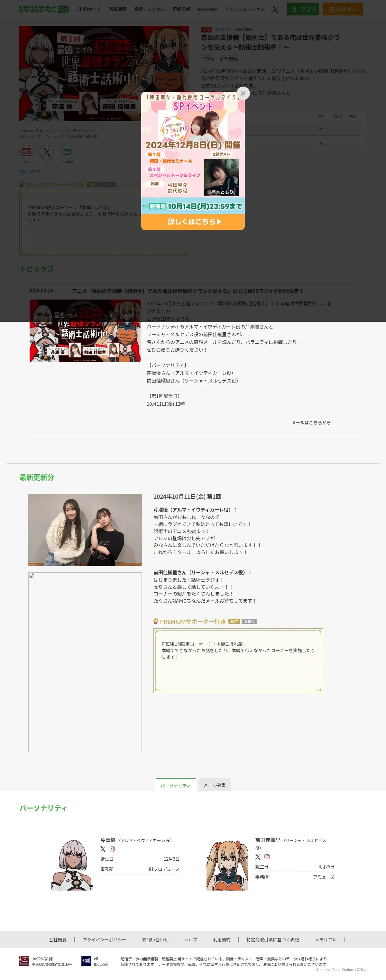The image size is (386, 980).
Task: Open インフォメーション menu
Action: tap(245, 10)
